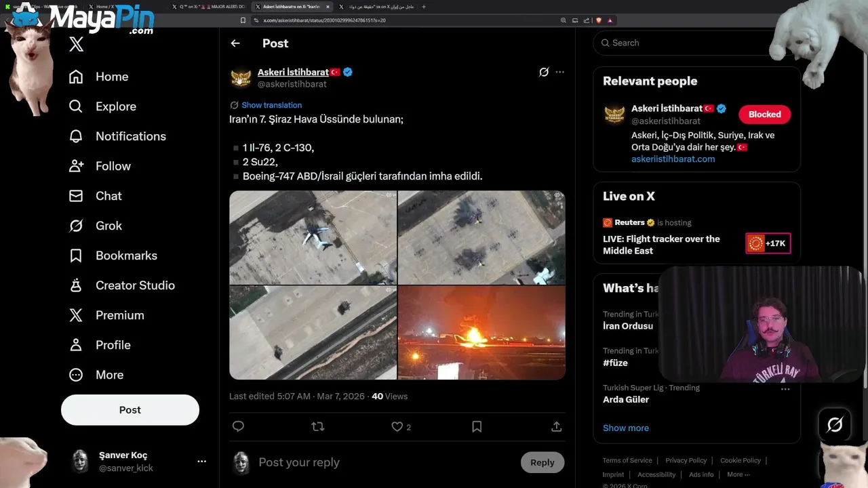The height and width of the screenshot is (488, 868).
Task: Open account switcher dots next to Şanver Koç
Action: coord(201,462)
